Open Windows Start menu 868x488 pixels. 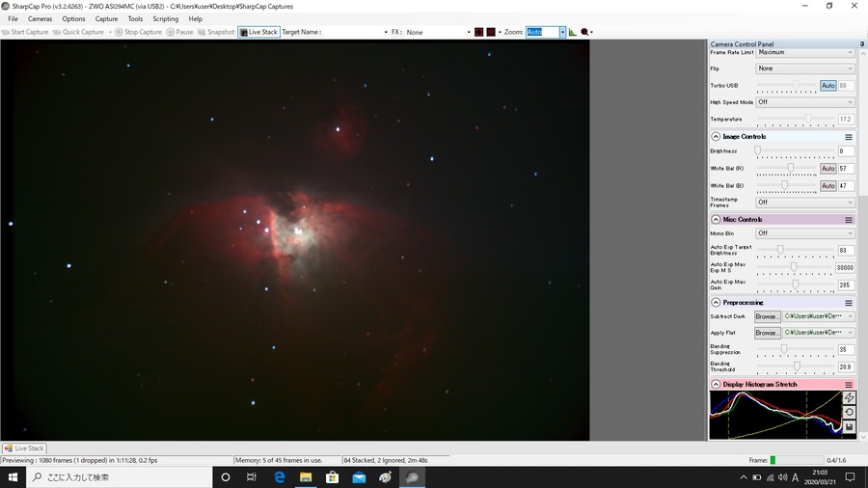[x=13, y=477]
